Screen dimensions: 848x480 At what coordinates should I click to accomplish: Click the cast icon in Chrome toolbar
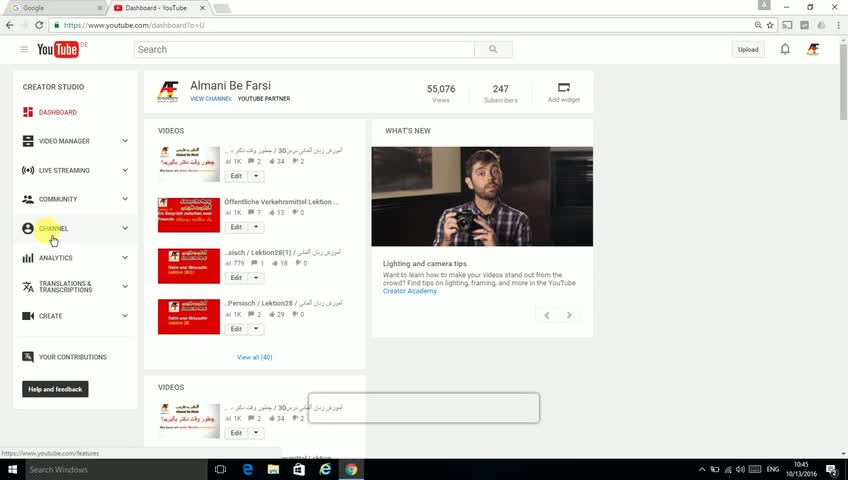pos(787,25)
